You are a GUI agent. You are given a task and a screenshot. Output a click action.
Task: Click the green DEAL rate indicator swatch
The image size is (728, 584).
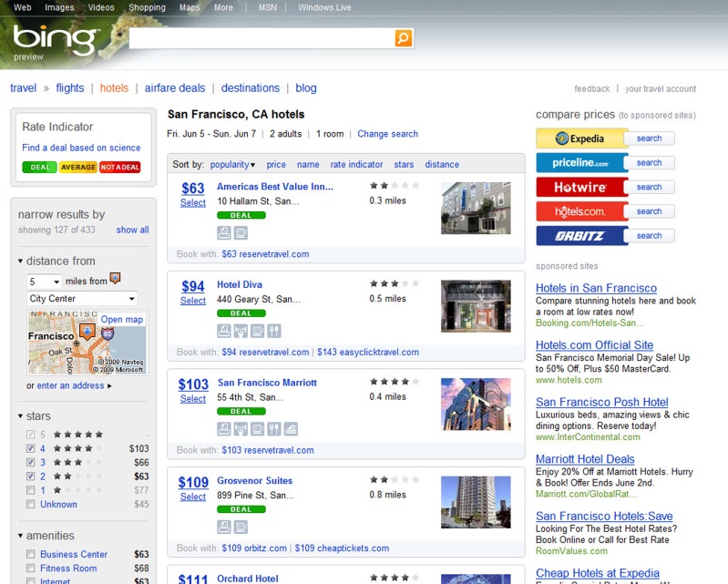[39, 167]
